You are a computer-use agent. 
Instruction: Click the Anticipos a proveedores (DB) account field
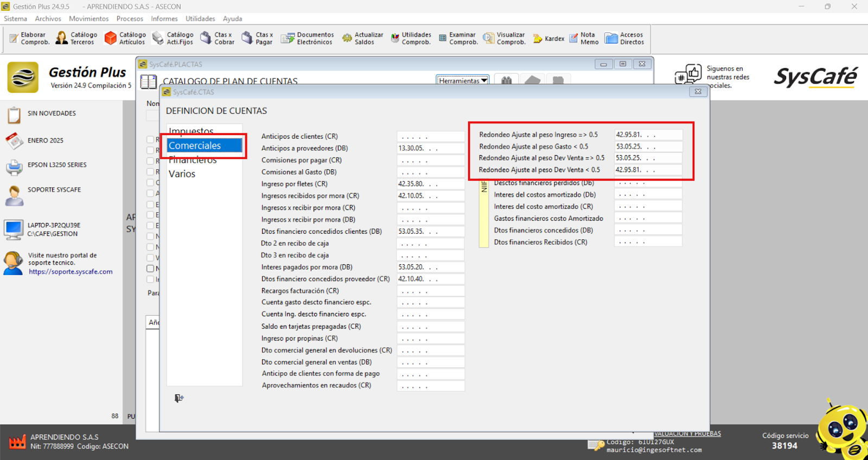pos(430,148)
